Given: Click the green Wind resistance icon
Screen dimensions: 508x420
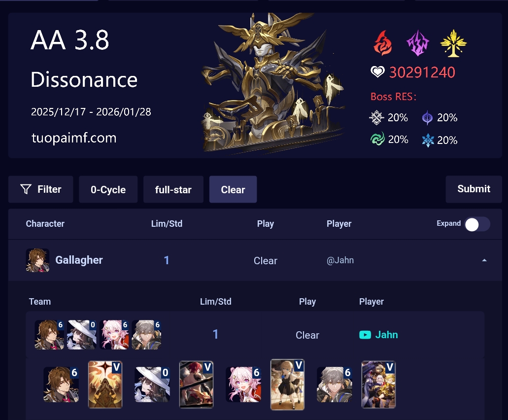Looking at the screenshot, I should tap(377, 139).
